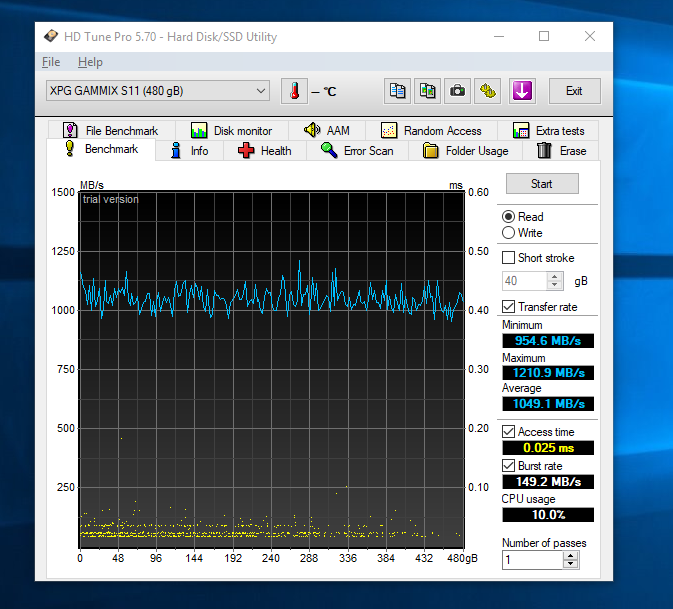Viewport: 673px width, 609px height.
Task: Switch to the Random Access tab
Action: 431,130
